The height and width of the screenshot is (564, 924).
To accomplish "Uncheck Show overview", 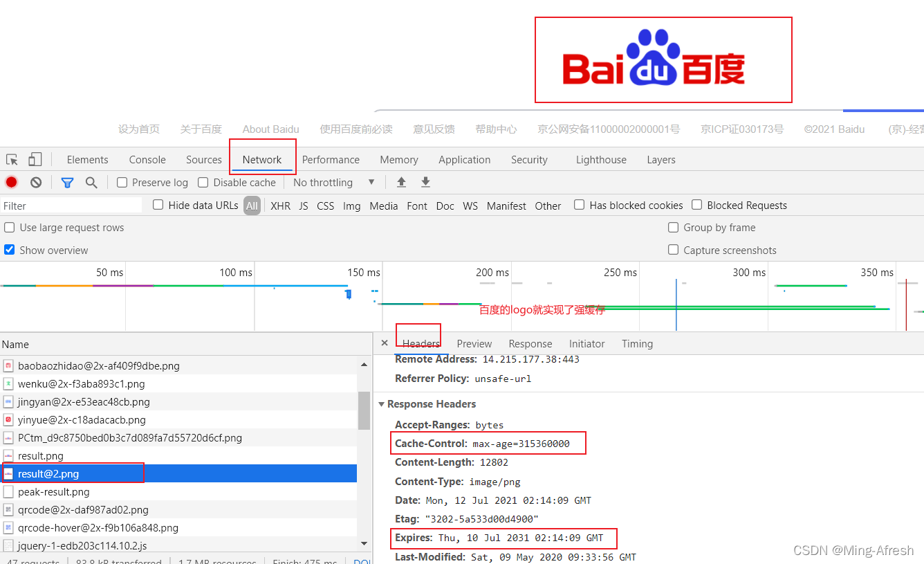I will pos(10,250).
